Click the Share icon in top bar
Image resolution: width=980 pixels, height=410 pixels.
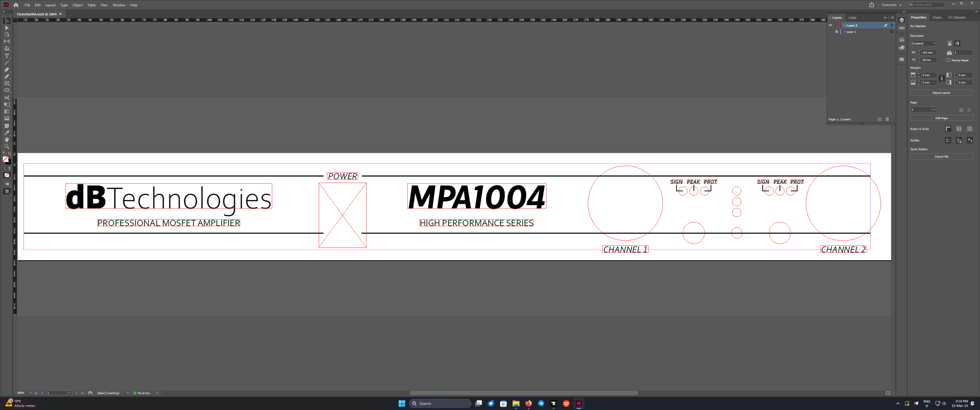(872, 5)
